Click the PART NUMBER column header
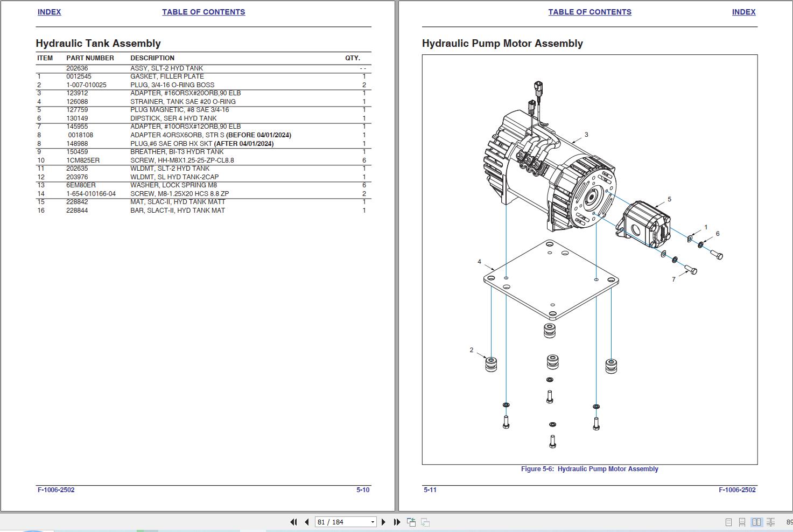793x532 pixels. pos(90,58)
